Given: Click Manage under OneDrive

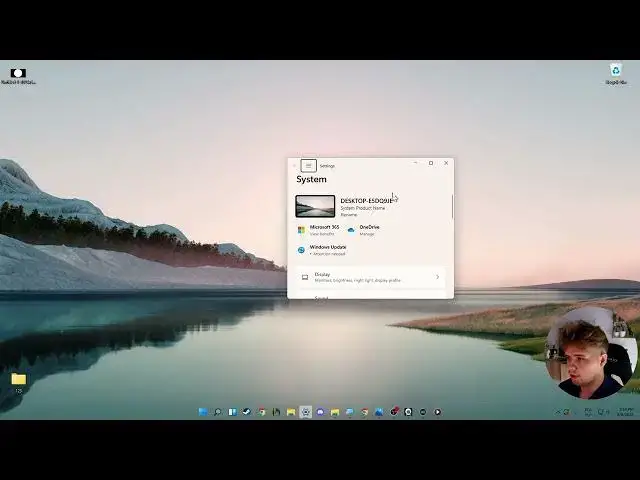Looking at the screenshot, I should (x=367, y=234).
